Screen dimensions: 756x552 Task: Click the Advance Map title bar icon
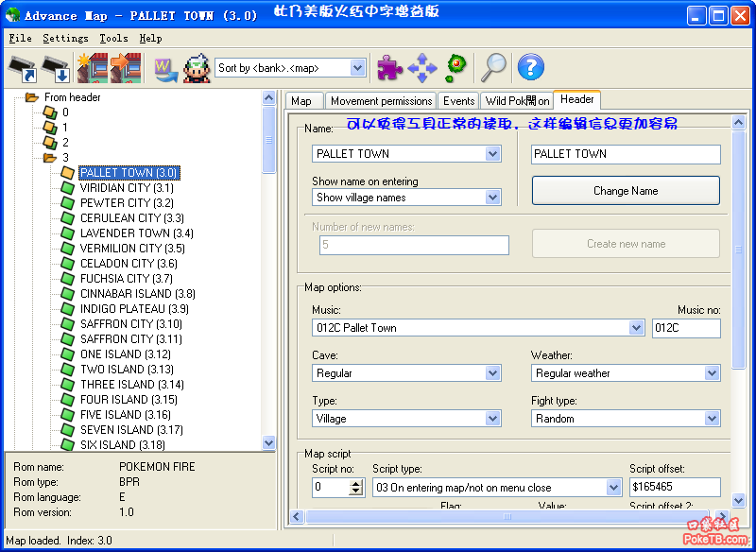[12, 15]
